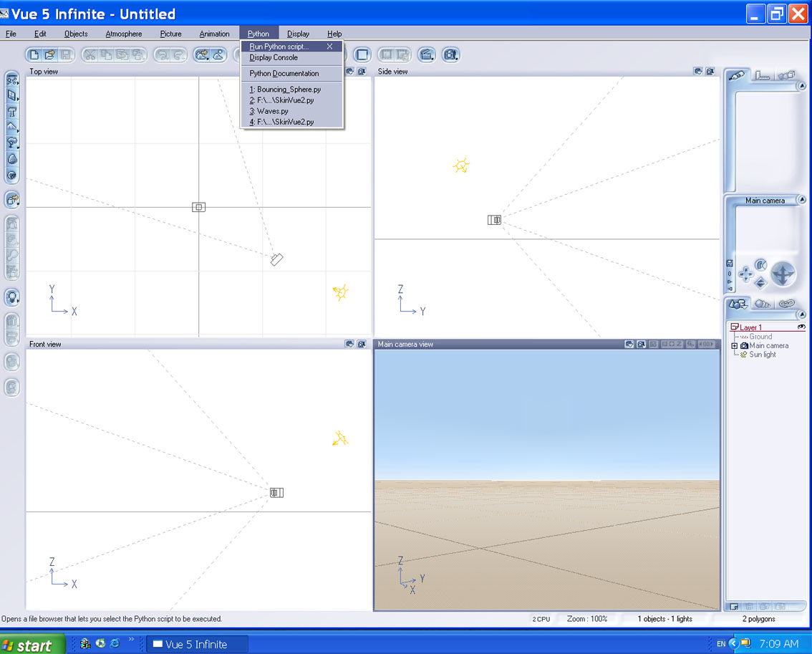Image resolution: width=812 pixels, height=654 pixels.
Task: Open the Atmosphere menu
Action: pyautogui.click(x=123, y=34)
